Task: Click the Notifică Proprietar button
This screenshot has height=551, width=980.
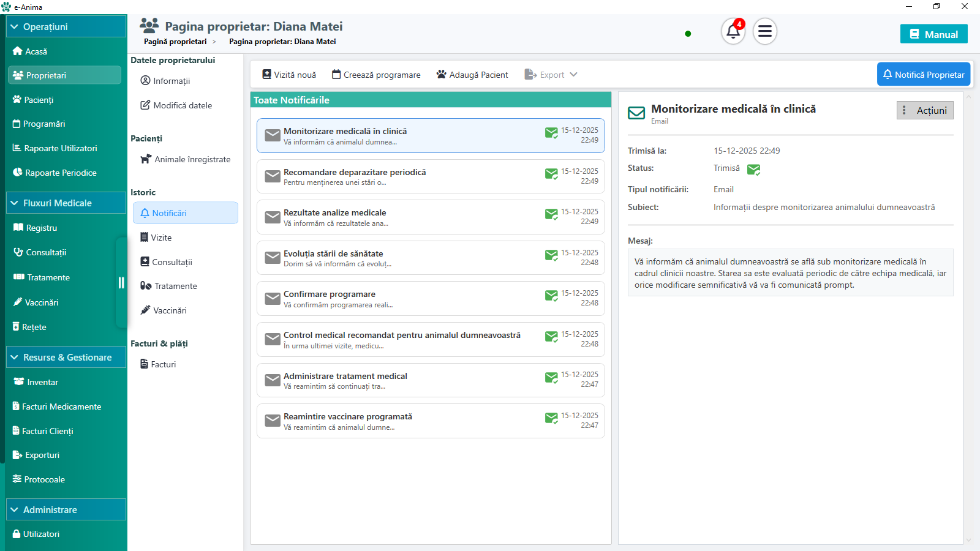Action: point(923,75)
